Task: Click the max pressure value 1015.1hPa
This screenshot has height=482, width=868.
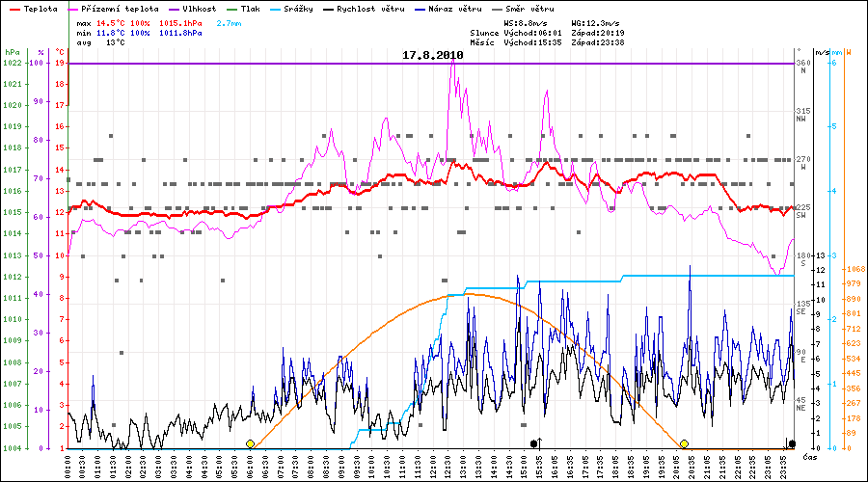Action: 180,23
